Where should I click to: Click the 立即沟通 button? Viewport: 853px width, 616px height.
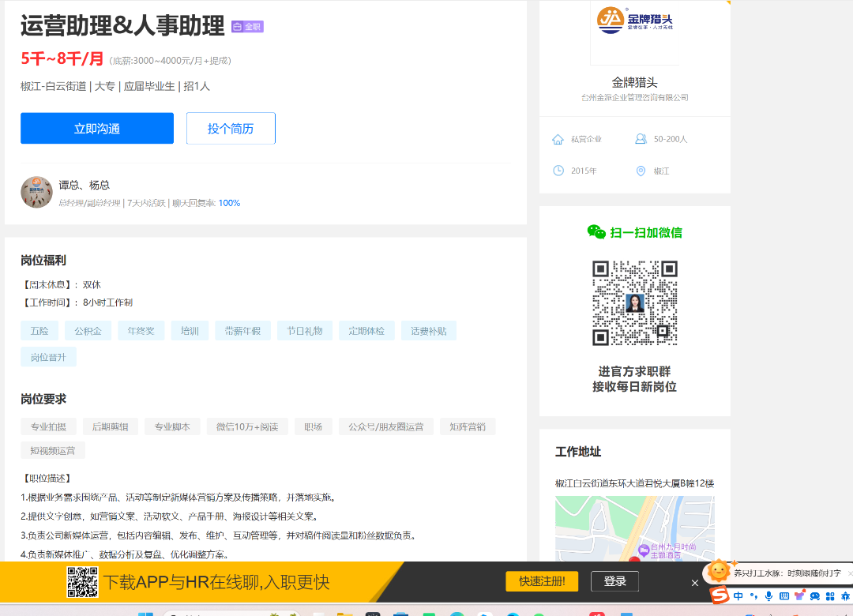[97, 129]
